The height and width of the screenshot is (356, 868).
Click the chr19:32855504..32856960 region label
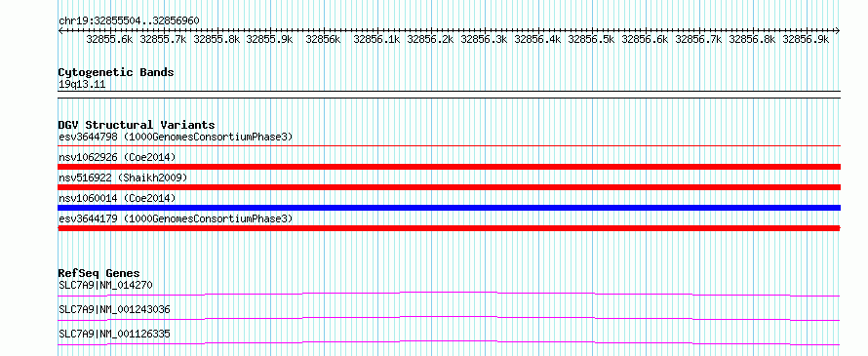[129, 21]
